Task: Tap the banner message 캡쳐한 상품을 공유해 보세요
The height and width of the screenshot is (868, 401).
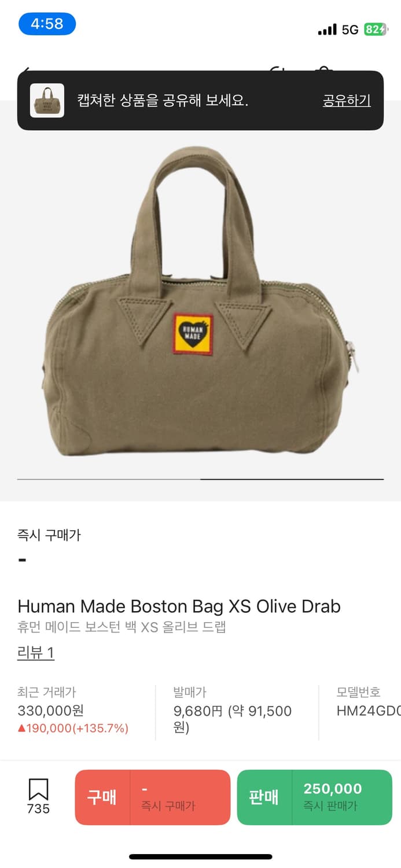Action: [163, 100]
